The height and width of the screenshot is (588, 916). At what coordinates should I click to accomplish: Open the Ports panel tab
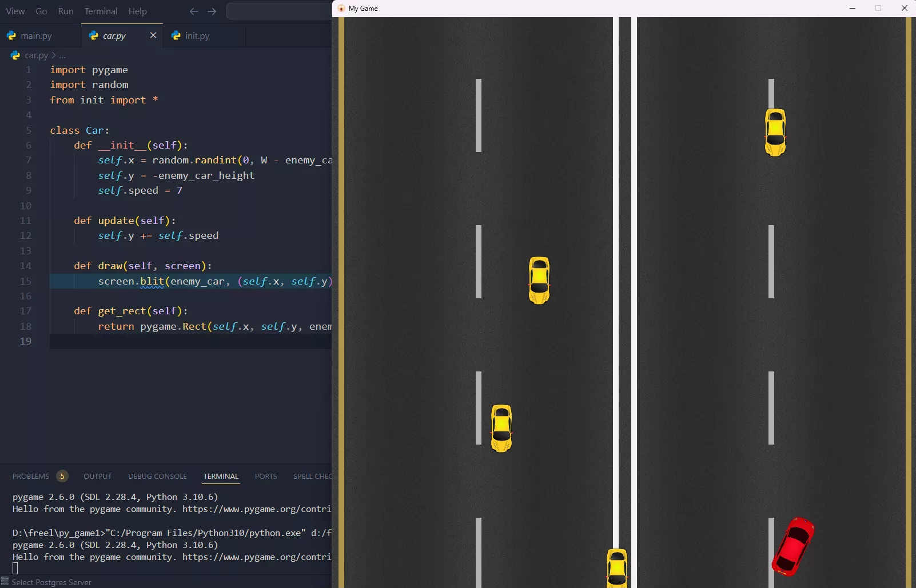[265, 476]
